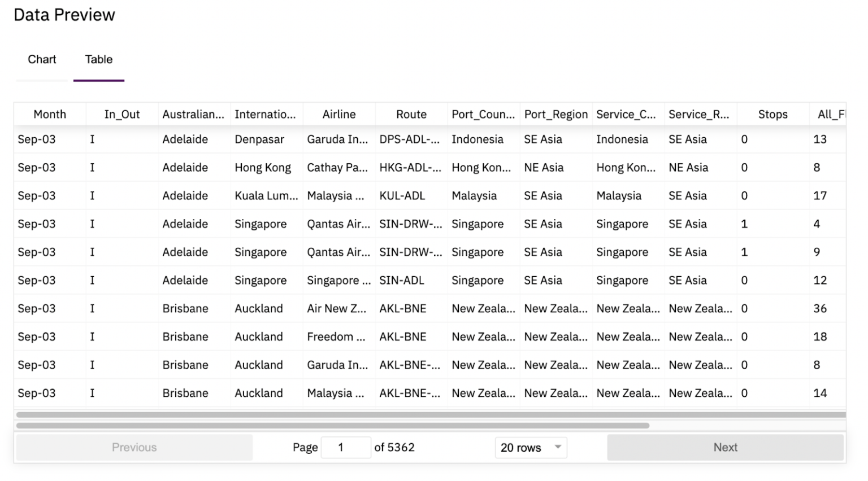Sort by the In_Out column header
This screenshot has width=868, height=481.
[x=122, y=115]
